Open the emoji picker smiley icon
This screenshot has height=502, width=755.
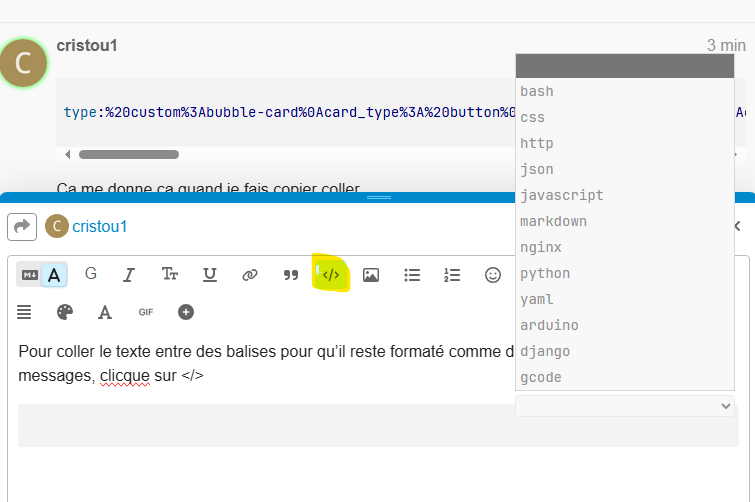(x=493, y=274)
